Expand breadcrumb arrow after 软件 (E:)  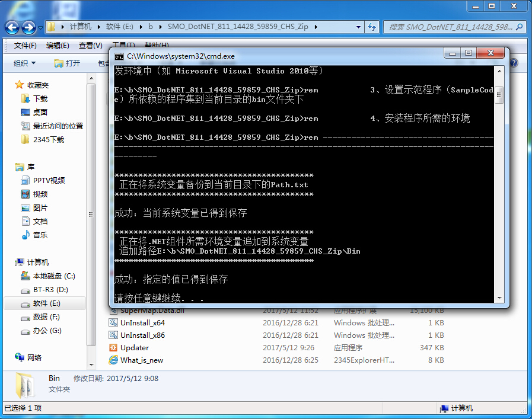pyautogui.click(x=141, y=27)
